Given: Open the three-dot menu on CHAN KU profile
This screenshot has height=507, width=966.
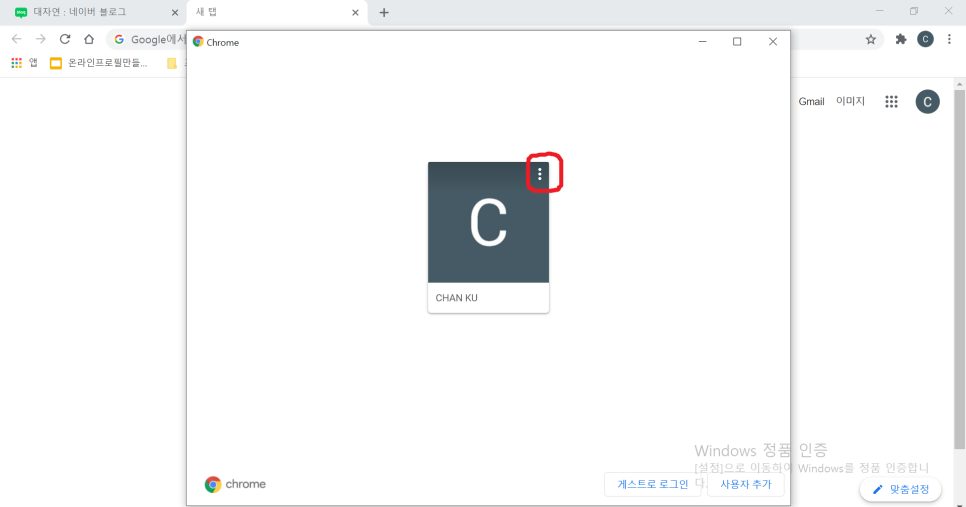Looking at the screenshot, I should pyautogui.click(x=540, y=174).
